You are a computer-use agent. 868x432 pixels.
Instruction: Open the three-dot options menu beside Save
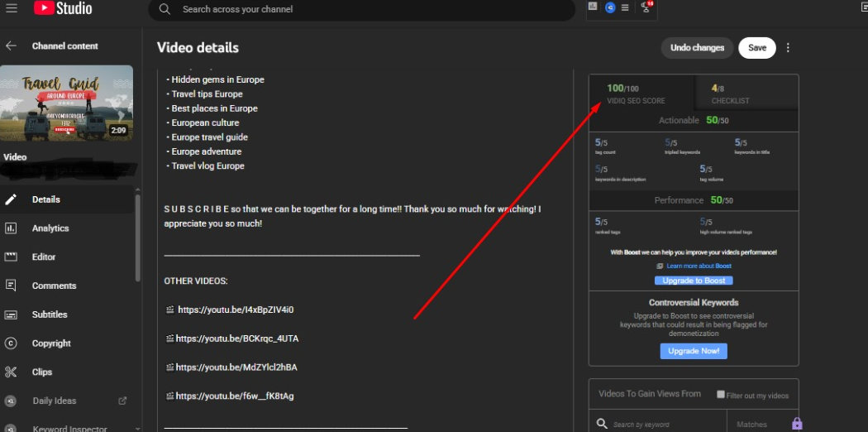[x=788, y=48]
